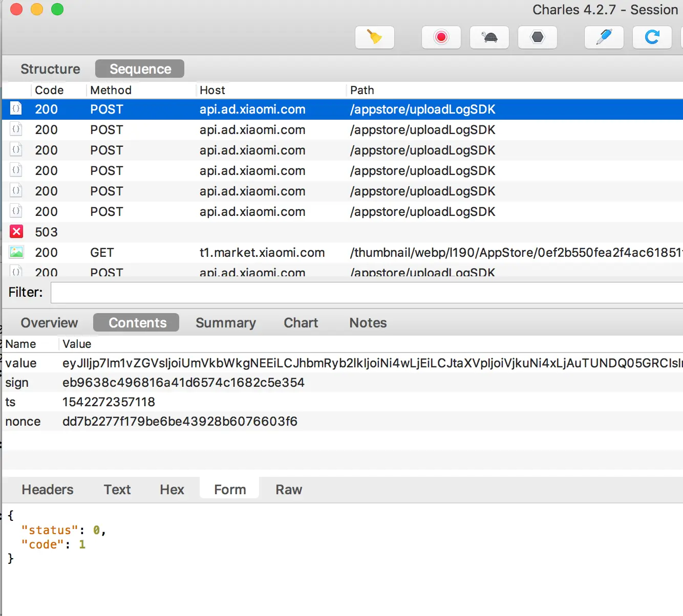Select the nonce value dd7b2277f179be6be43928b6076603f6
This screenshot has width=683, height=616.
click(180, 422)
